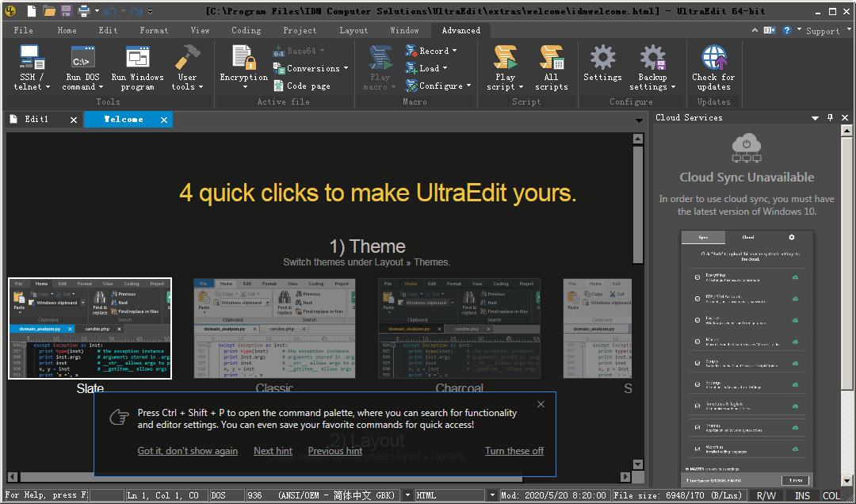
Task: Open the Support menu
Action: click(x=823, y=31)
